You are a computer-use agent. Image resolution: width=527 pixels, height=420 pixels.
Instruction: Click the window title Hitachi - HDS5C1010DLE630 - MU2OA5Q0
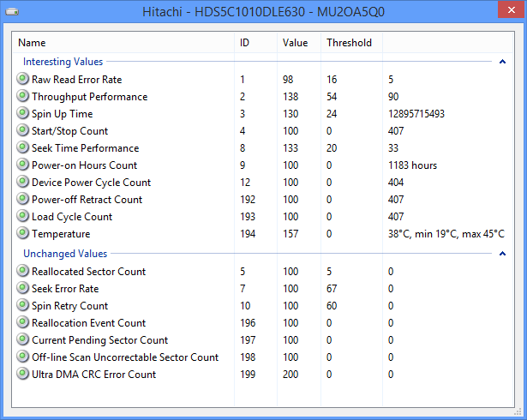[263, 12]
